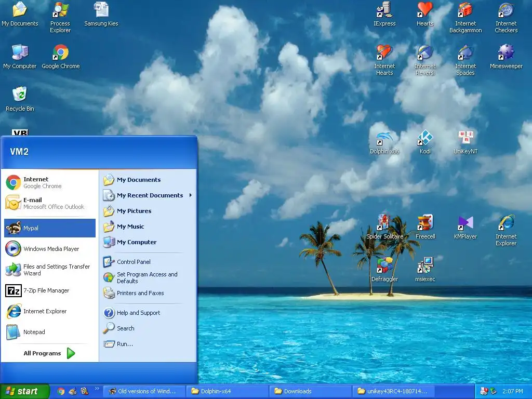The image size is (532, 399).
Task: Click the VM2 user name header
Action: pos(19,152)
